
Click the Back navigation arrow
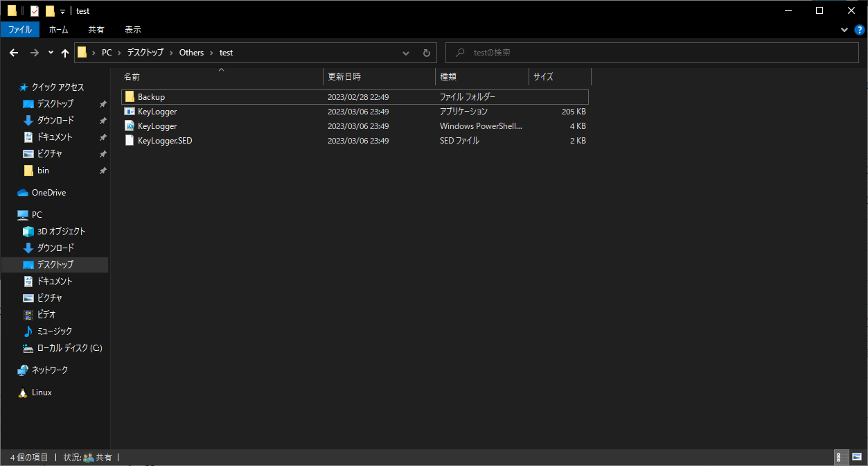[x=14, y=53]
